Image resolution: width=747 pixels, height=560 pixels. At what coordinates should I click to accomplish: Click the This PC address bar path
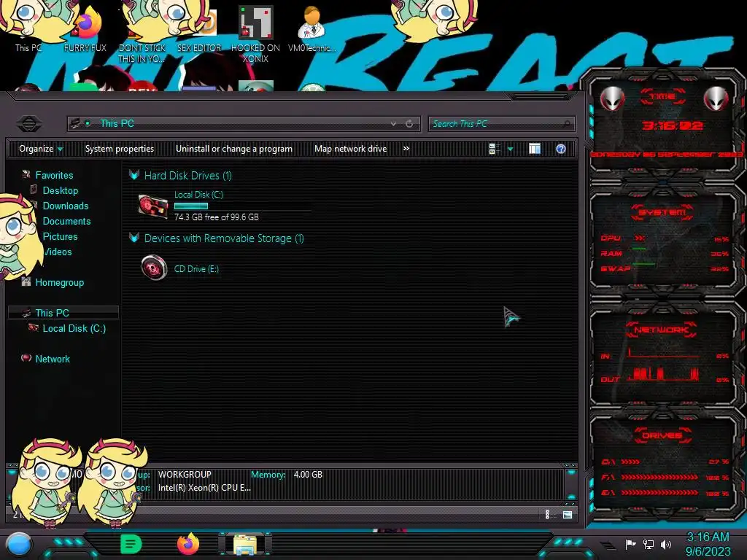(x=117, y=123)
